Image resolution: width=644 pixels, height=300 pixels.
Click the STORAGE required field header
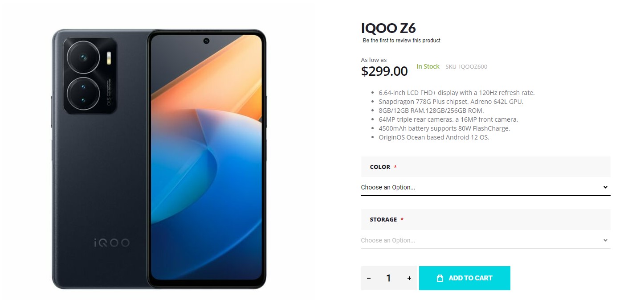tap(383, 219)
